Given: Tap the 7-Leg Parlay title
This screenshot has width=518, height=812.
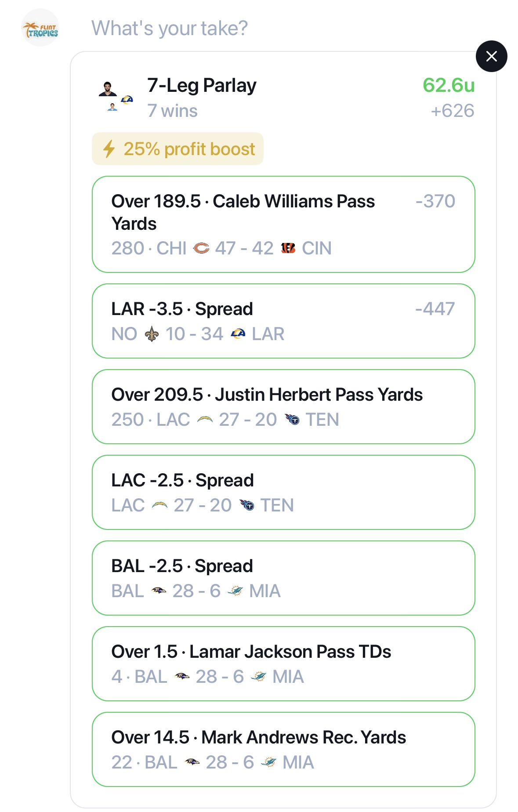Looking at the screenshot, I should tap(202, 85).
